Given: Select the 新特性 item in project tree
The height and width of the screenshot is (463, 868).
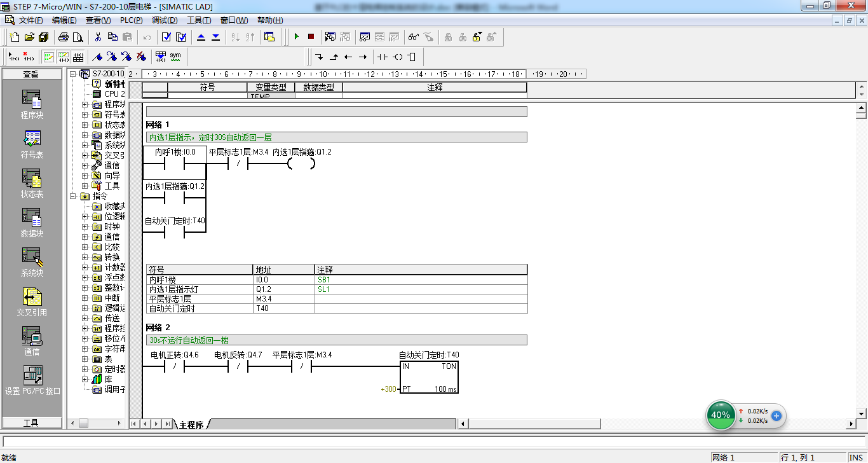Looking at the screenshot, I should click(x=114, y=84).
